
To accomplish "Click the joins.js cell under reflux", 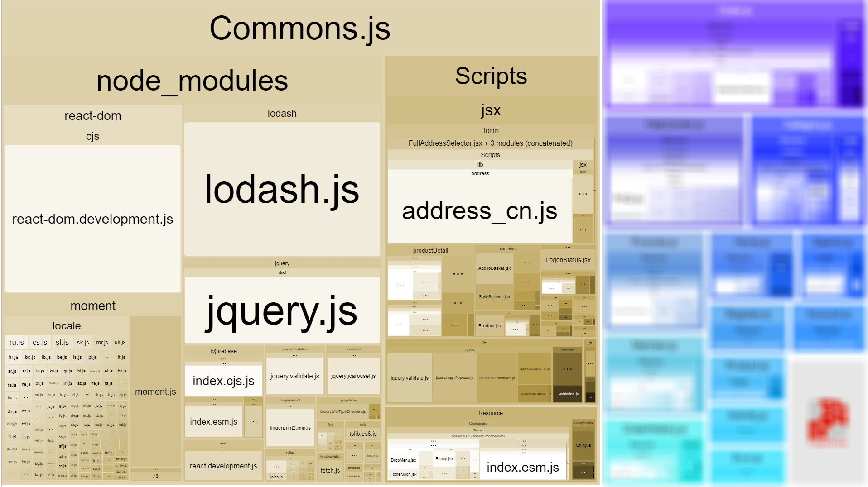I will 276,477.
